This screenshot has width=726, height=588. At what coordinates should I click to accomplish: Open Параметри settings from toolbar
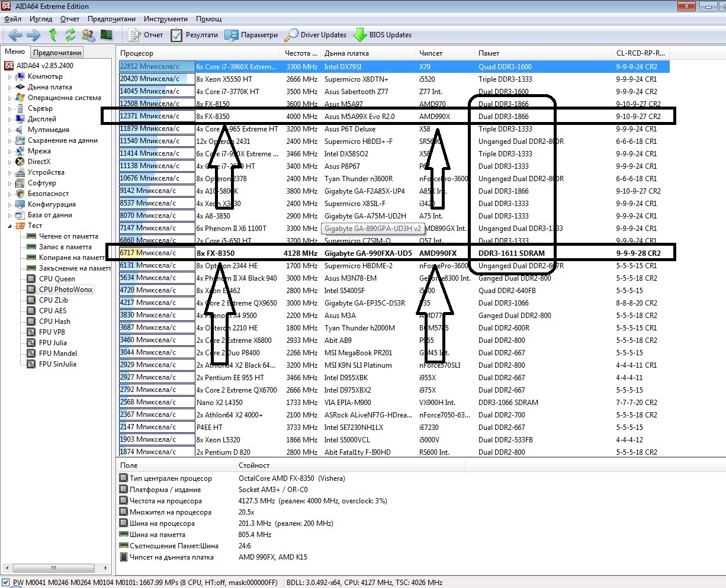point(251,35)
